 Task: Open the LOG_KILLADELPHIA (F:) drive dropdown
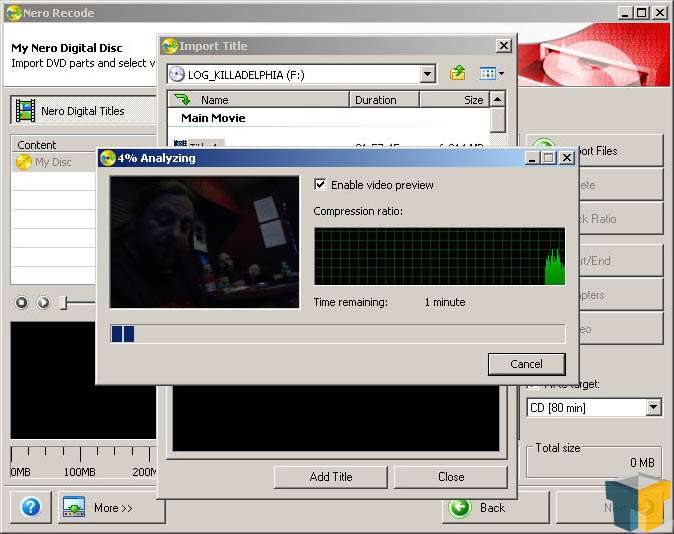point(427,74)
